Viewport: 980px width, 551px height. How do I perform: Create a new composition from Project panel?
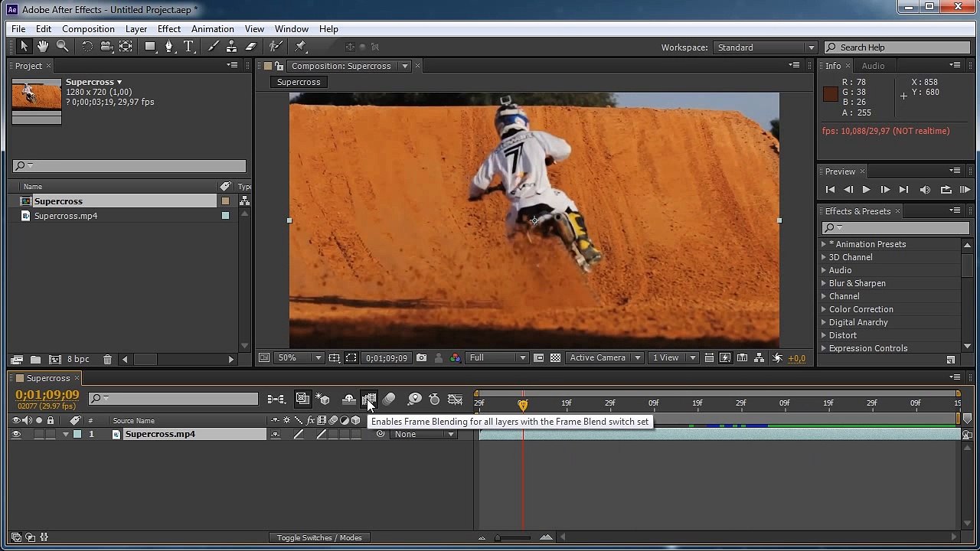[x=54, y=360]
